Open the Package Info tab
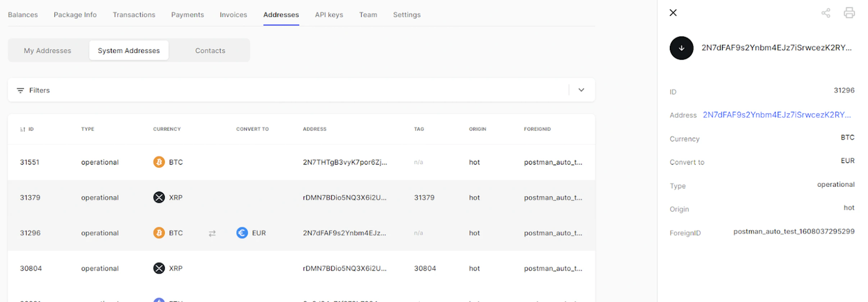Image resolution: width=868 pixels, height=302 pixels. [75, 15]
